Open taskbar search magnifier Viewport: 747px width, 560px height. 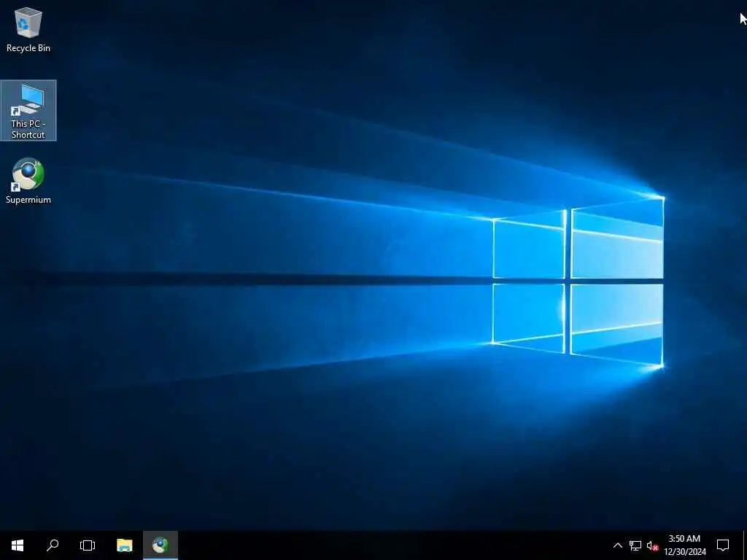(x=53, y=545)
